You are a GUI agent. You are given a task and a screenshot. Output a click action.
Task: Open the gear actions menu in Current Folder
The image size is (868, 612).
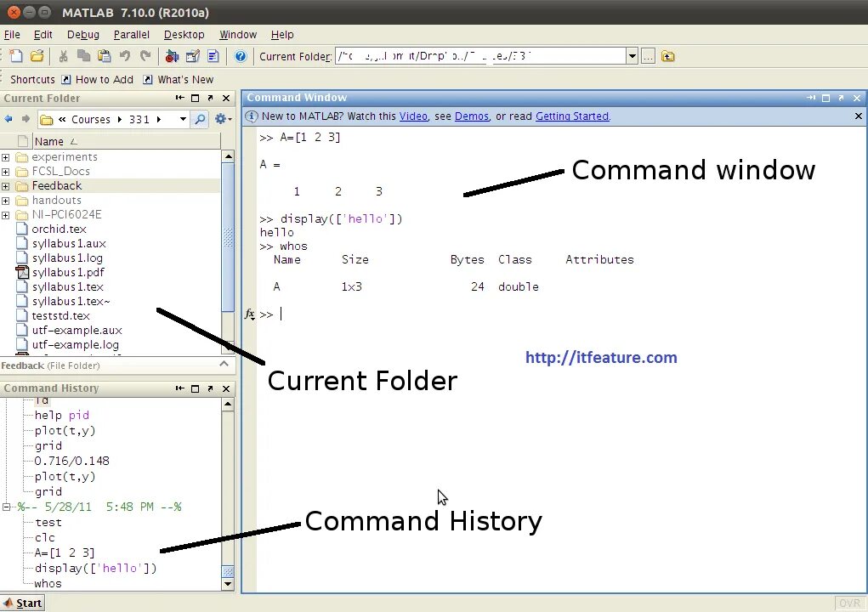point(222,119)
